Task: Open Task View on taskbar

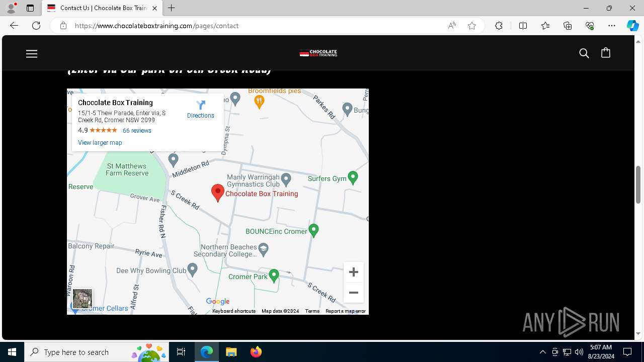Action: click(181, 352)
